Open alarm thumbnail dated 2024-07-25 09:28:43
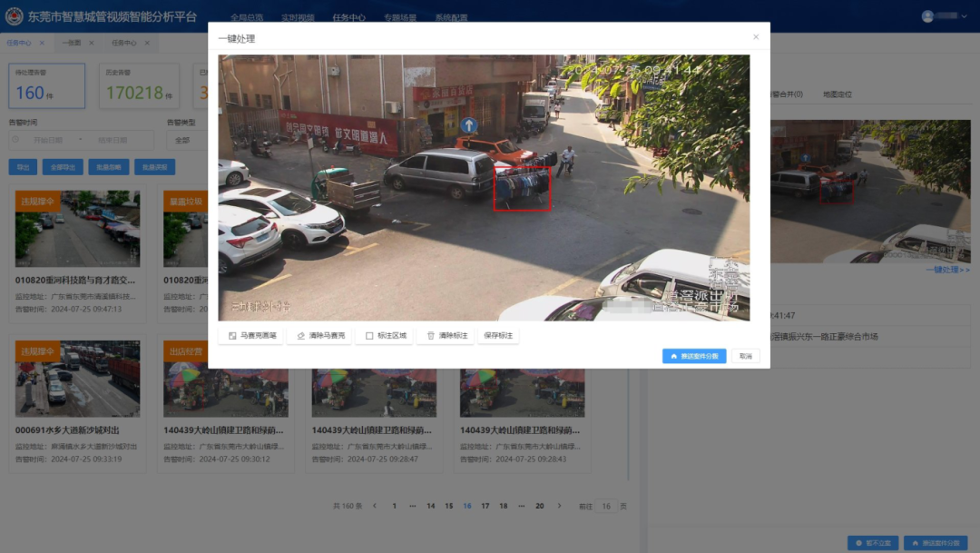Screen dimensions: 980x553 522,393
